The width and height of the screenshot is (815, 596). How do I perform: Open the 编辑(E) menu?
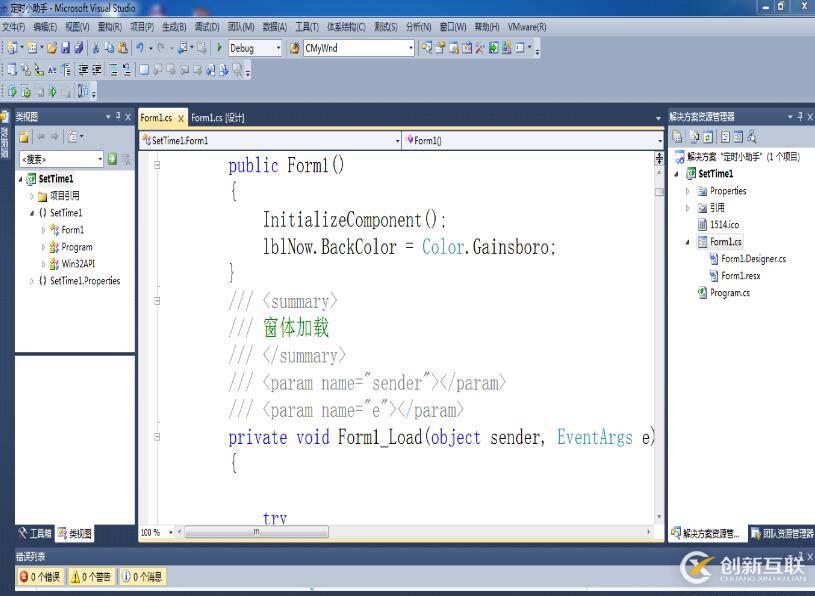click(45, 27)
